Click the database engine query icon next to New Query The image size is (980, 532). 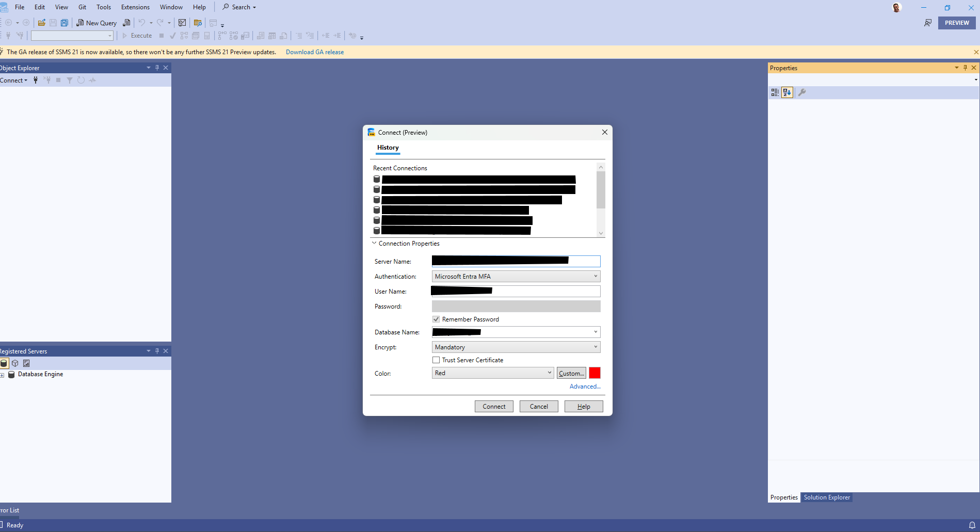click(x=126, y=23)
